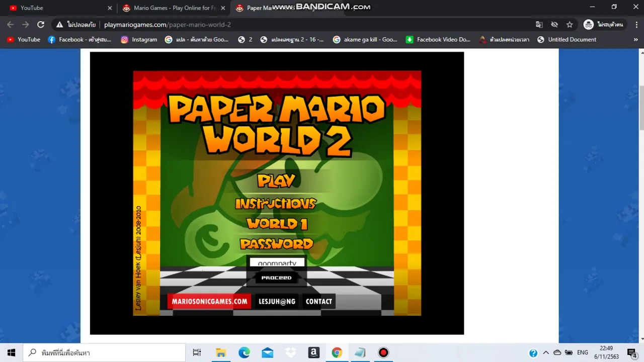Image resolution: width=644 pixels, height=362 pixels.
Task: Open the paper-like app icon beside Chrome
Action: point(360,352)
